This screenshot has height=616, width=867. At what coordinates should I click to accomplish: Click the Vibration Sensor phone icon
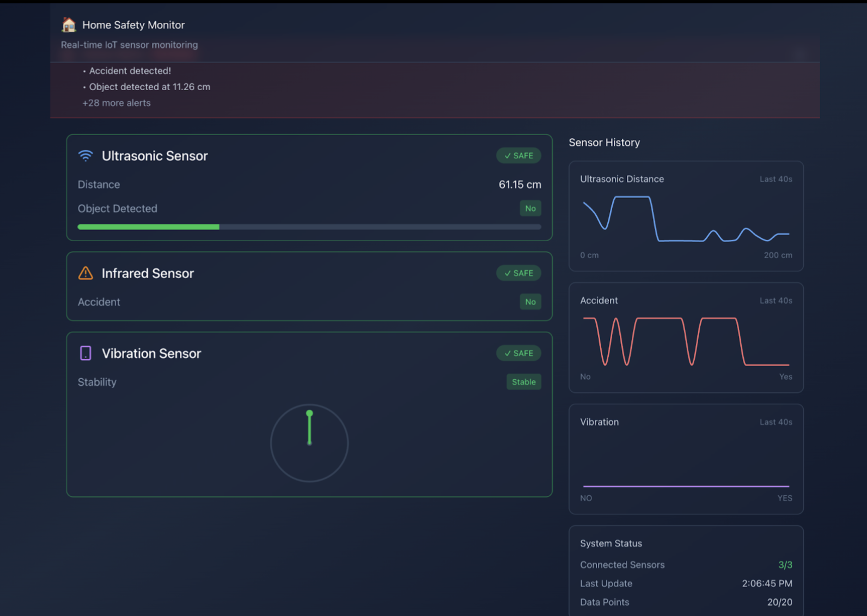coord(86,353)
